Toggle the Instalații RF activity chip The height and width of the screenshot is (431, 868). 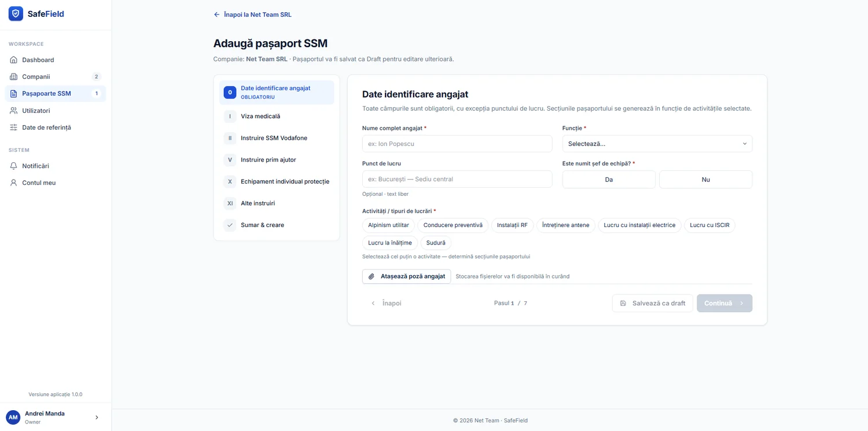click(x=512, y=225)
